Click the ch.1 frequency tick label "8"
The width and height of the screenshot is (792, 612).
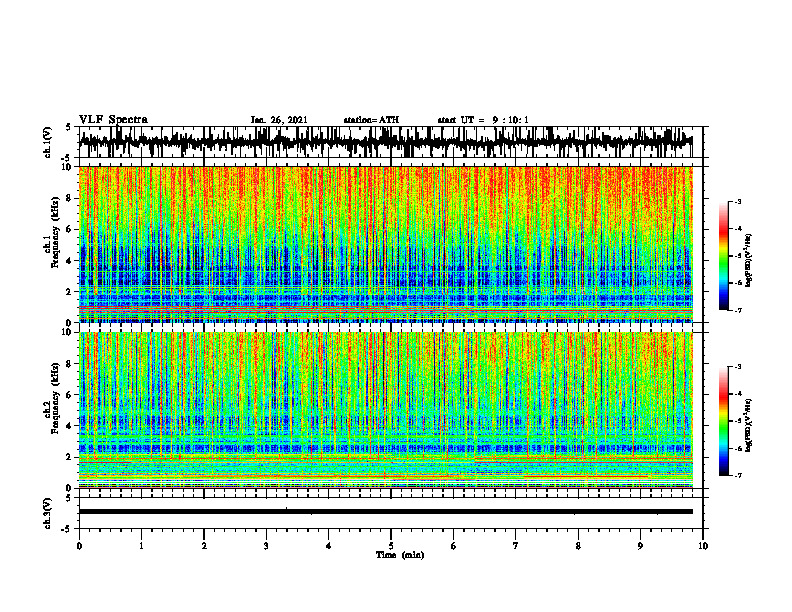point(71,198)
